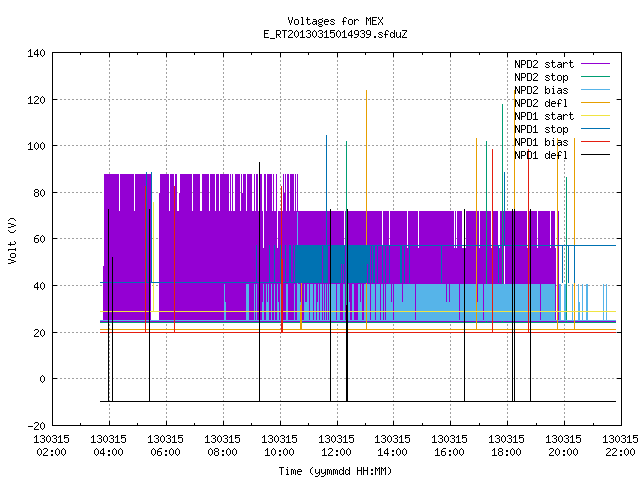Click the y-axis tick value -20
The height and width of the screenshot is (480, 640).
coord(36,426)
